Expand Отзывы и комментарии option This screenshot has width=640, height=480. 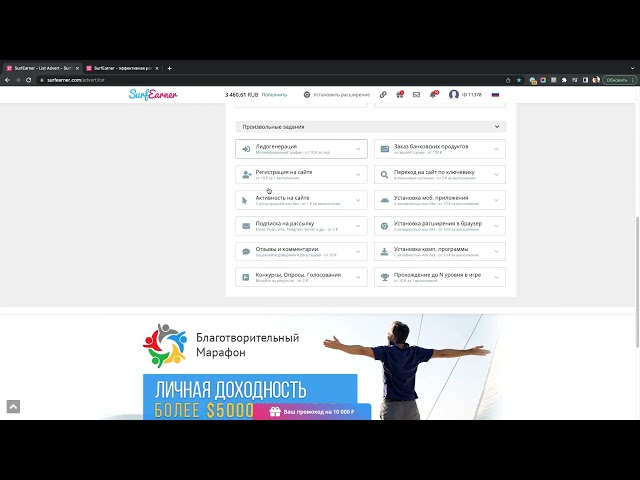tap(301, 251)
